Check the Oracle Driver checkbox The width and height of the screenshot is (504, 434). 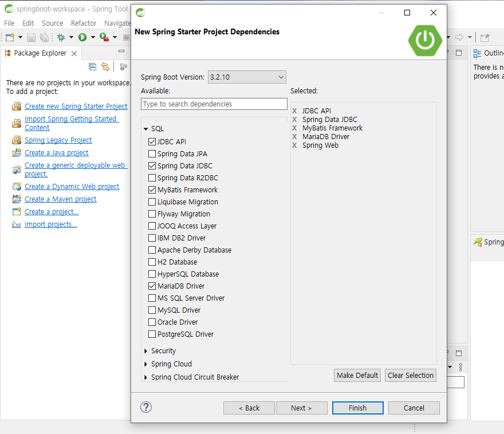tap(152, 322)
